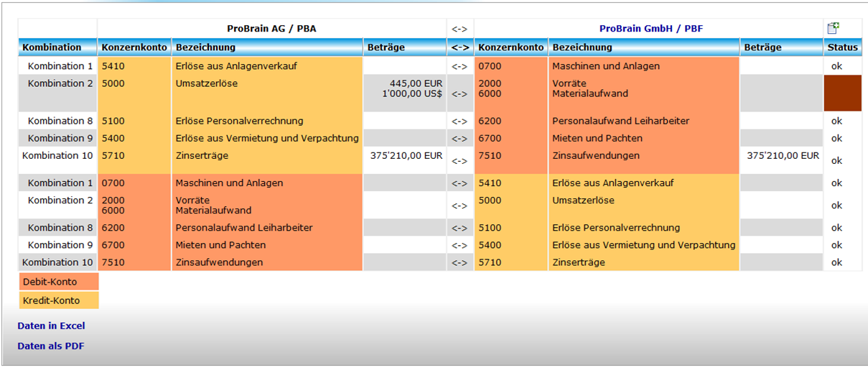
Task: Click Kombination 9 label beside account 5400
Action: click(61, 138)
